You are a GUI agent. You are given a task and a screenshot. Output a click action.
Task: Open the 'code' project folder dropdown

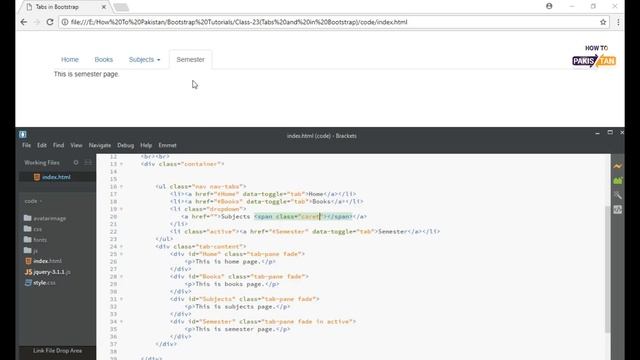(x=33, y=201)
